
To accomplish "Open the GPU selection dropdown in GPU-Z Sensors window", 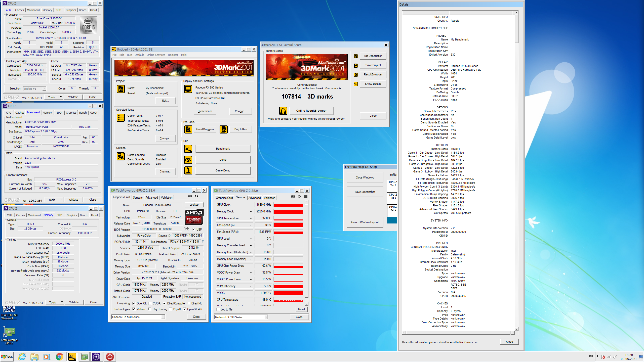I will pyautogui.click(x=241, y=317).
